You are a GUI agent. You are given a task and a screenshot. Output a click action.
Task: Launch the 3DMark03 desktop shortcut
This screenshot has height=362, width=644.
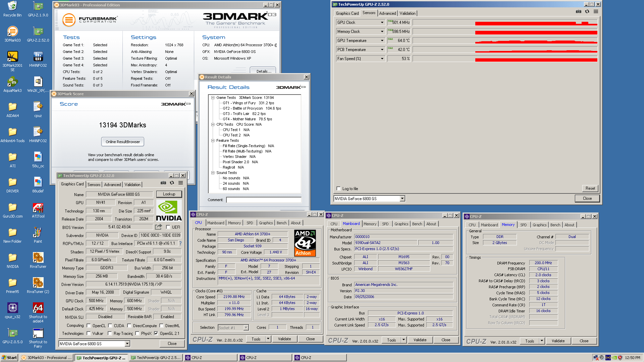12,34
